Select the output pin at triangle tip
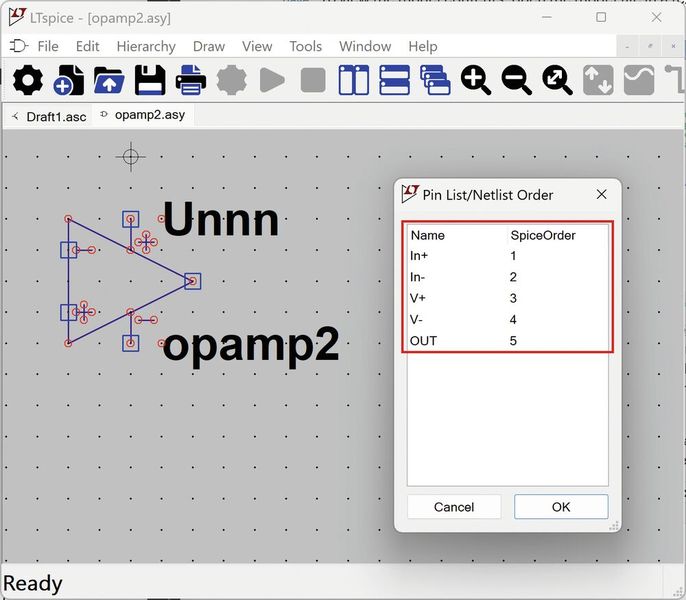 192,281
